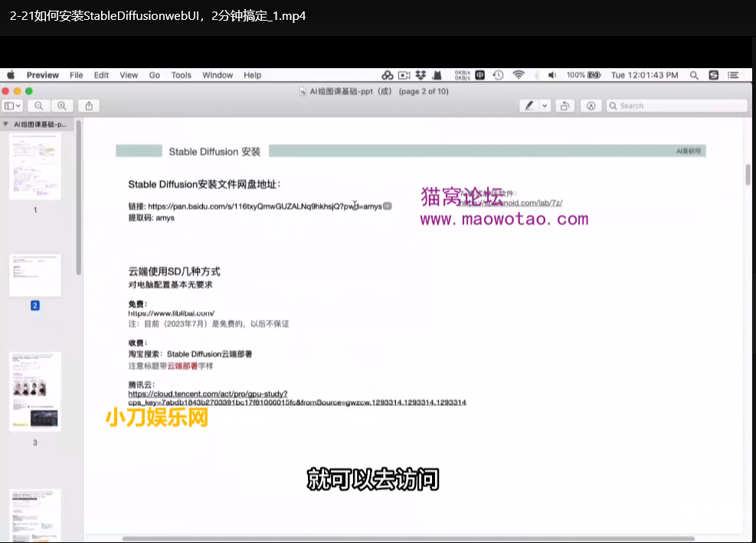Show the Markup toolbar
The image size is (756, 543).
click(591, 106)
